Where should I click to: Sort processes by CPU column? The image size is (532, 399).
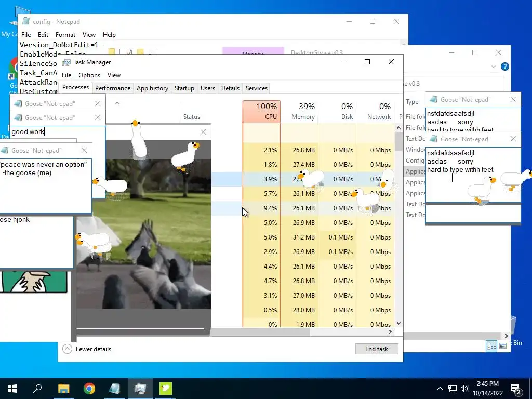coord(262,111)
